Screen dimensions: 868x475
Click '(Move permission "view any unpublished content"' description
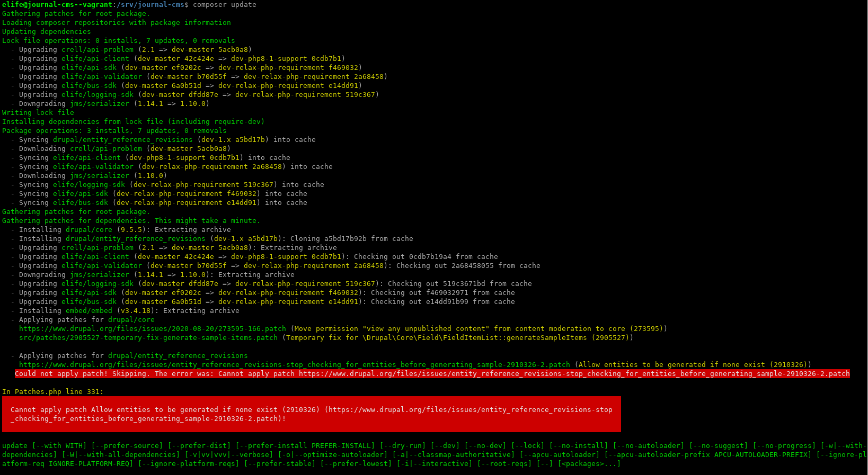pyautogui.click(x=479, y=329)
